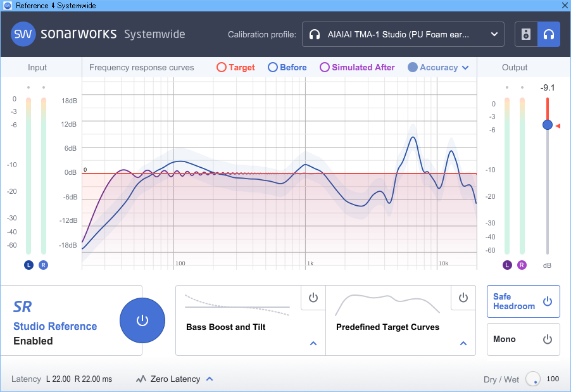Image resolution: width=571 pixels, height=392 pixels.
Task: Click the right output level meter
Action: point(522,175)
